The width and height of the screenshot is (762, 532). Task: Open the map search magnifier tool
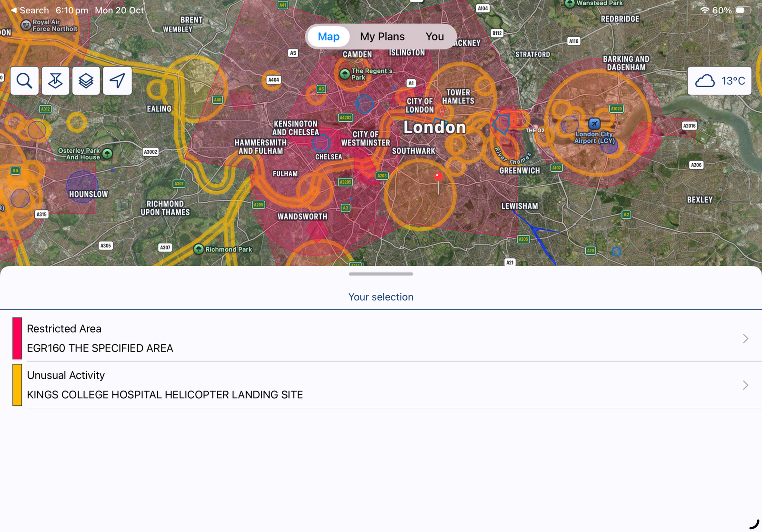point(24,81)
